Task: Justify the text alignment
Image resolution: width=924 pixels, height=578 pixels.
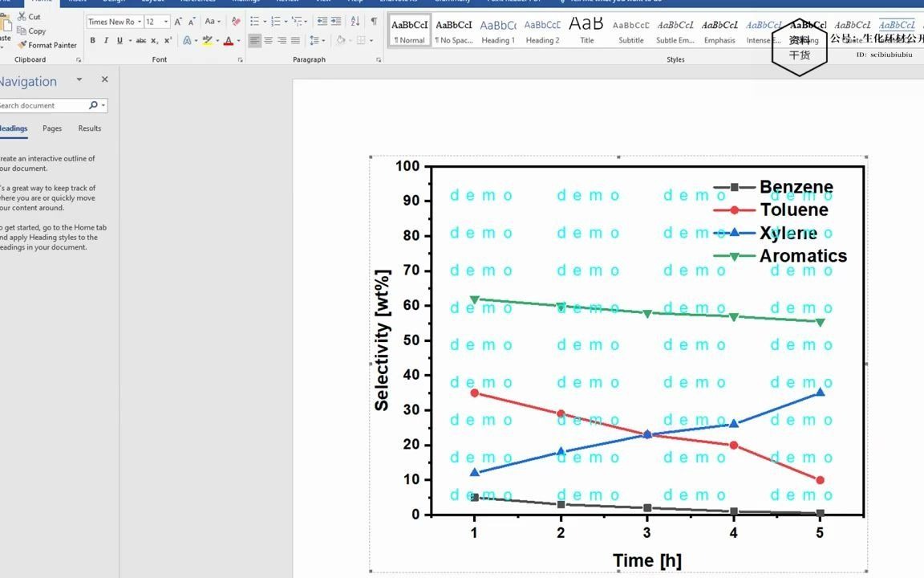Action: tap(295, 41)
